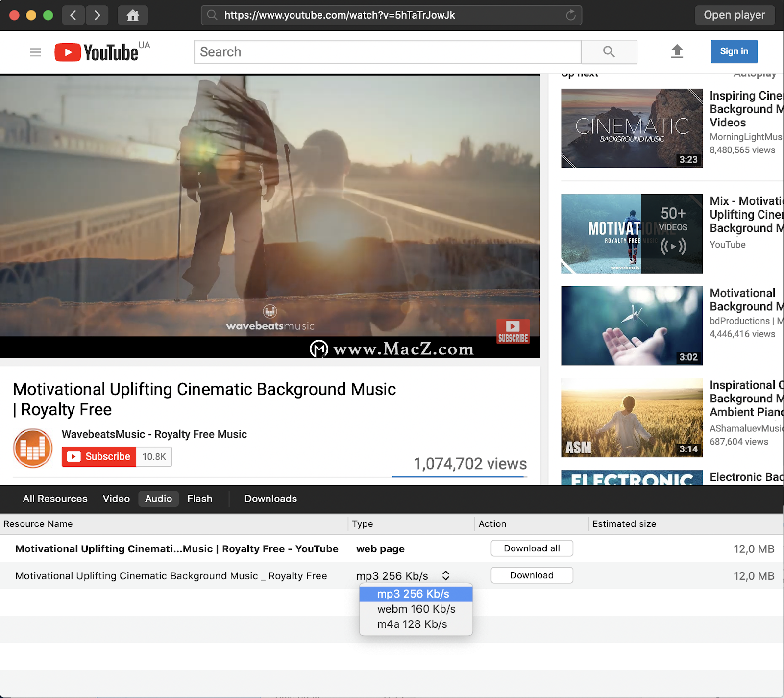Focus the YouTube Search field

point(388,51)
